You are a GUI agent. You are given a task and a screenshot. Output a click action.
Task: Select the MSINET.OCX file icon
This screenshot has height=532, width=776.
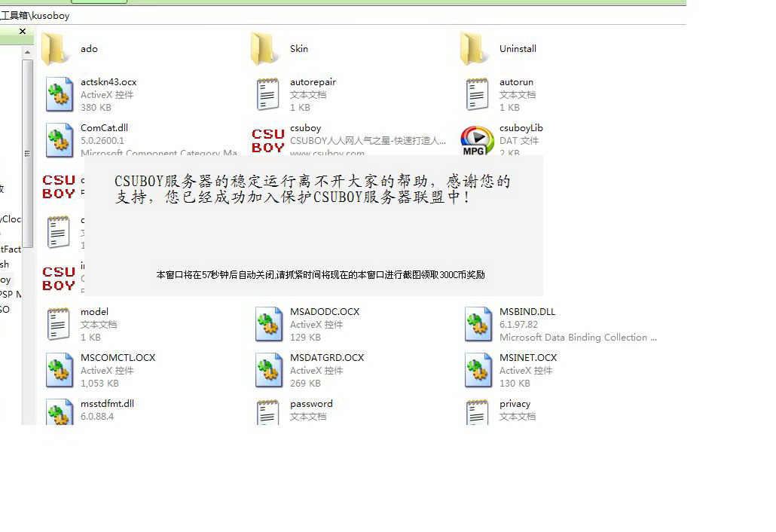tap(478, 370)
